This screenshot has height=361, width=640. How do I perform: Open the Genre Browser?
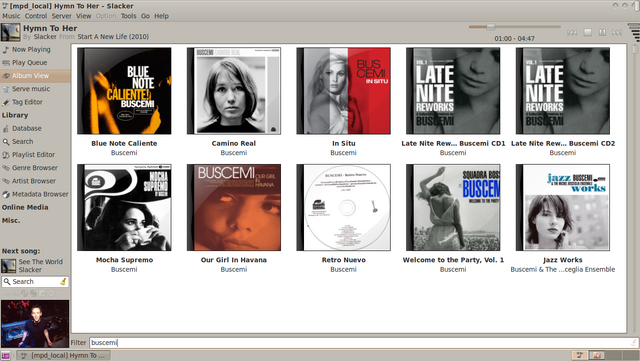pyautogui.click(x=35, y=168)
